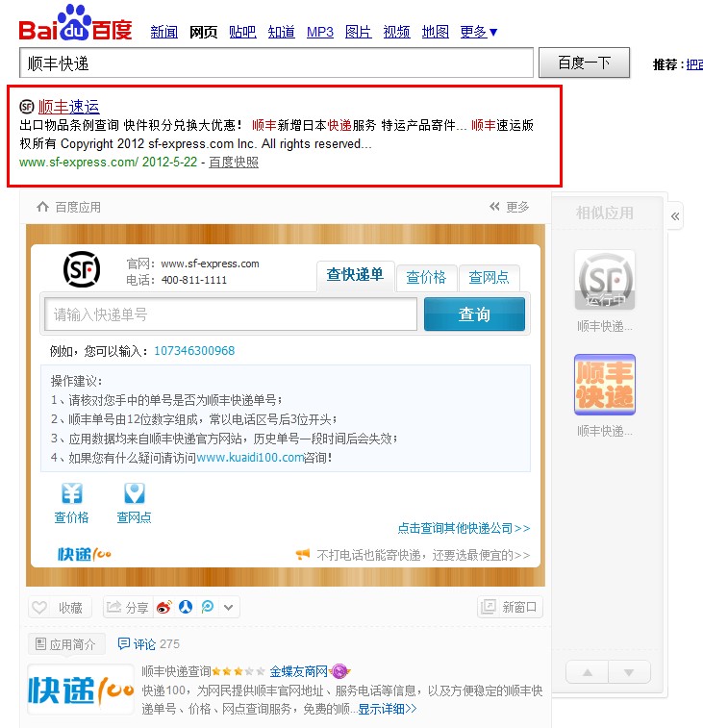Click the 评论 comment bubble icon

(x=123, y=643)
